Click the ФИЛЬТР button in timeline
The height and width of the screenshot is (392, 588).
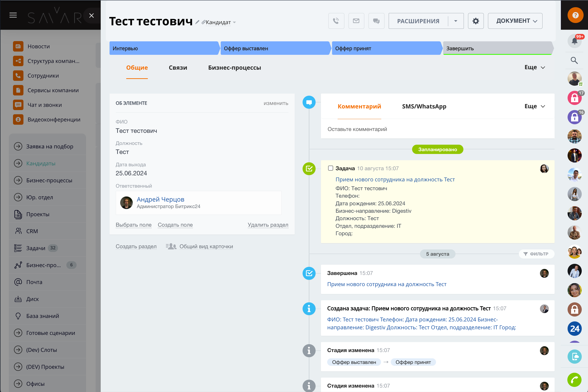point(536,254)
